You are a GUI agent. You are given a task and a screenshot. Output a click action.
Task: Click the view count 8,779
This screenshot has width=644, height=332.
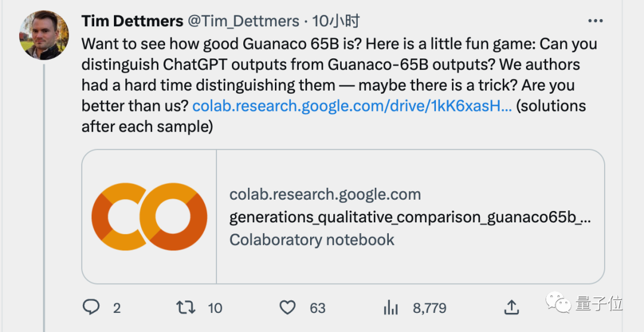(x=429, y=308)
